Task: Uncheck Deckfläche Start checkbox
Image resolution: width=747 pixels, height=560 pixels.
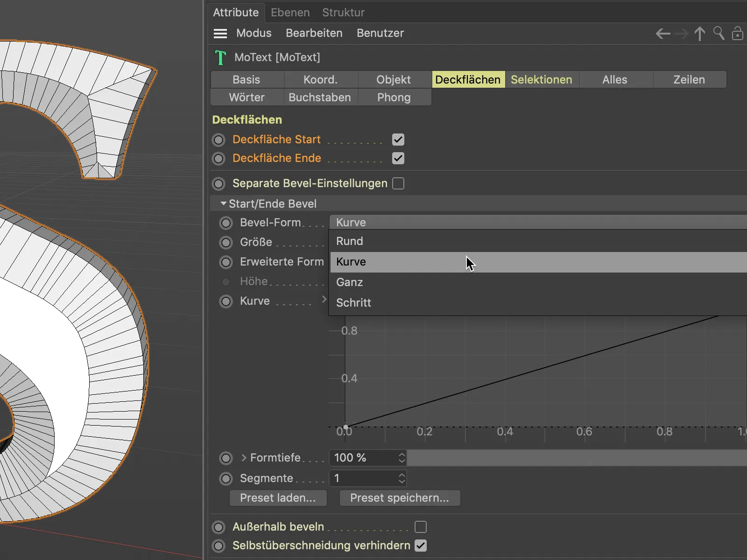Action: point(398,140)
